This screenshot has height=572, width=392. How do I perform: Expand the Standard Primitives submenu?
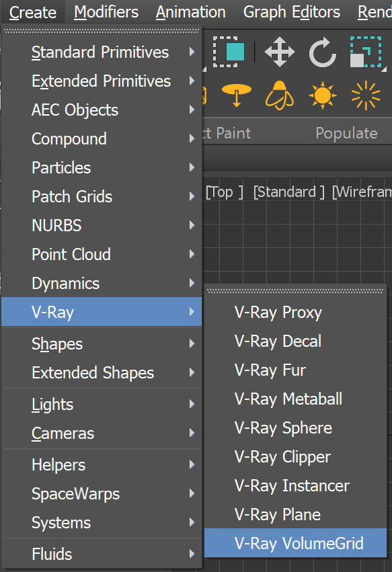point(100,52)
